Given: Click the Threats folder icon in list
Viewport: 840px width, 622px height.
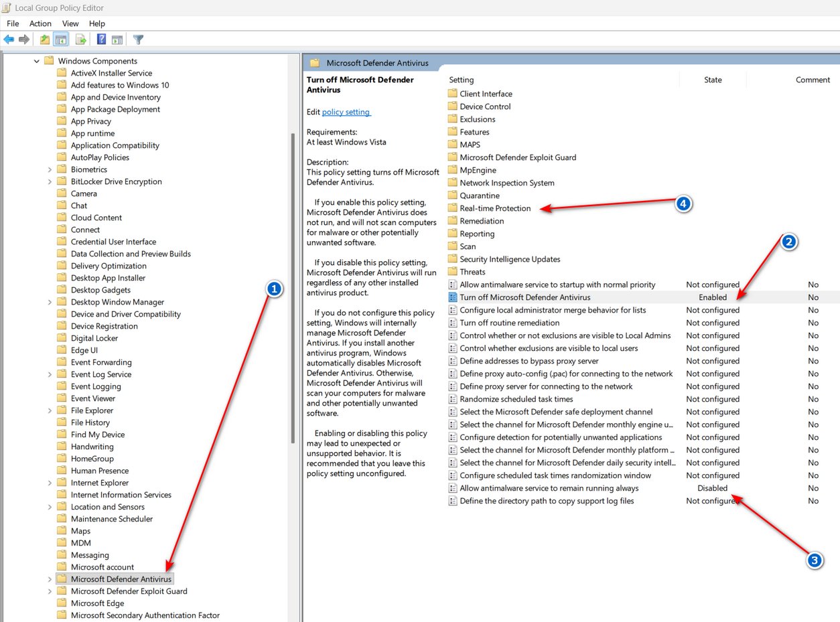Looking at the screenshot, I should click(453, 272).
